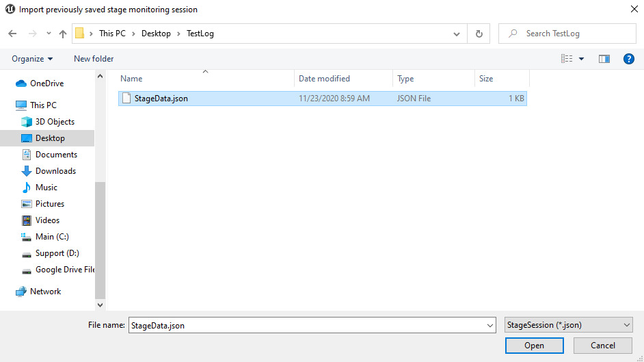
Task: Open Downloads in the sidebar
Action: [x=55, y=171]
